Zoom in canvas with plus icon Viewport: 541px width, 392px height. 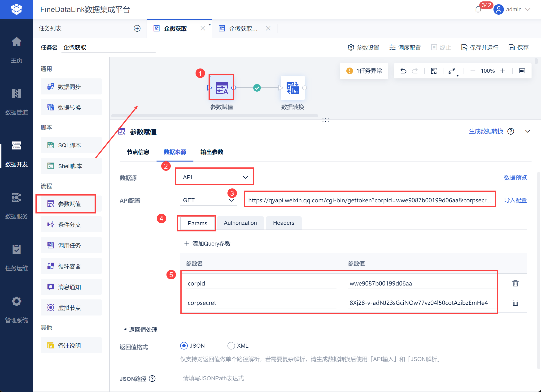(503, 71)
